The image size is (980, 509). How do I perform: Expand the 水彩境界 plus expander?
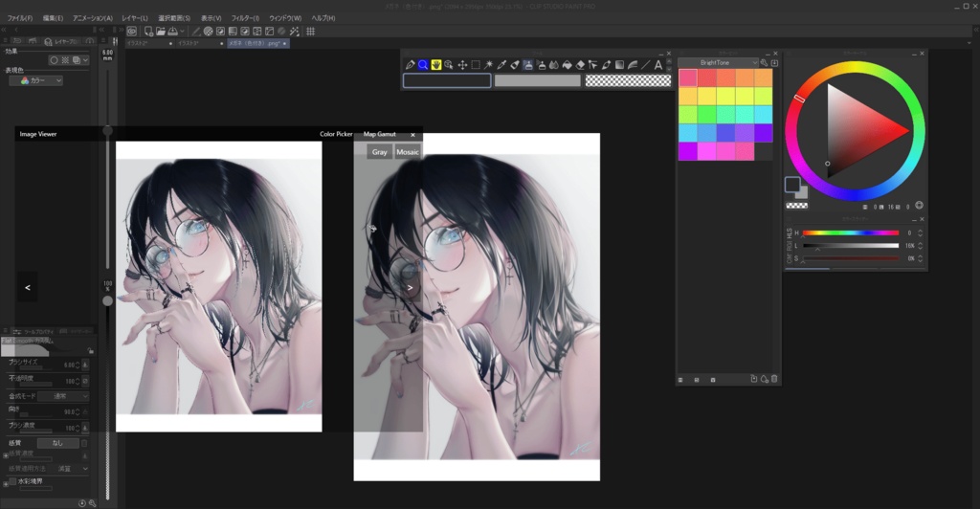tap(6, 484)
